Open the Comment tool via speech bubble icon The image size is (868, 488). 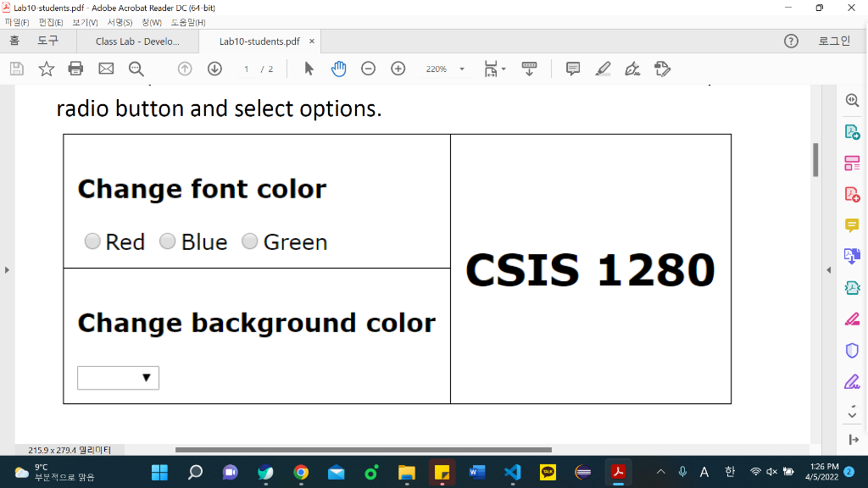(x=572, y=69)
